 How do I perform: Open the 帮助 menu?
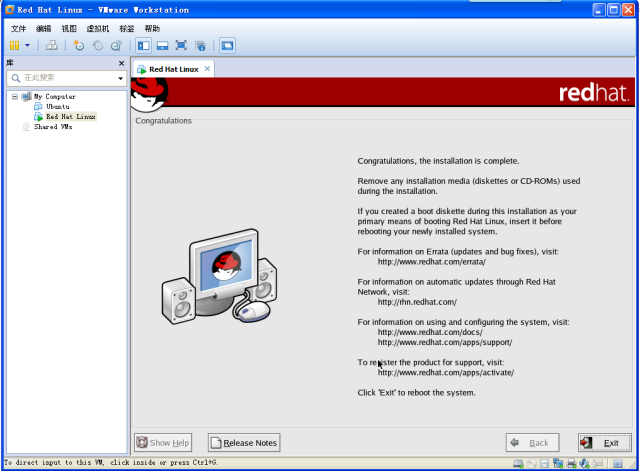152,29
